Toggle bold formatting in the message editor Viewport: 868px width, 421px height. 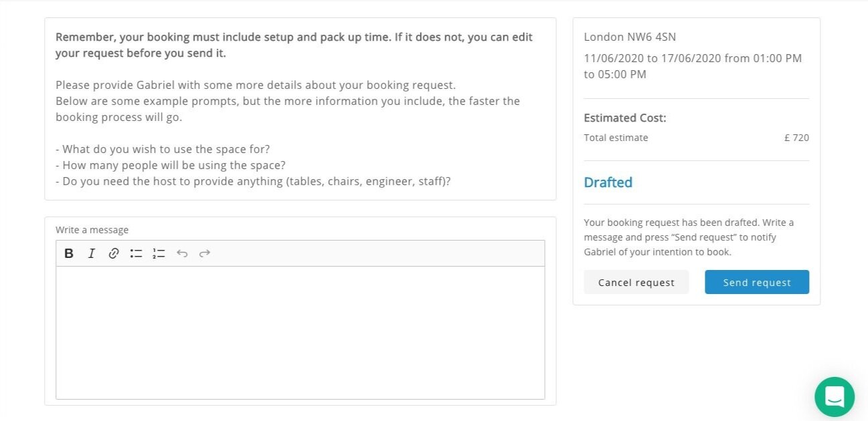(x=69, y=253)
